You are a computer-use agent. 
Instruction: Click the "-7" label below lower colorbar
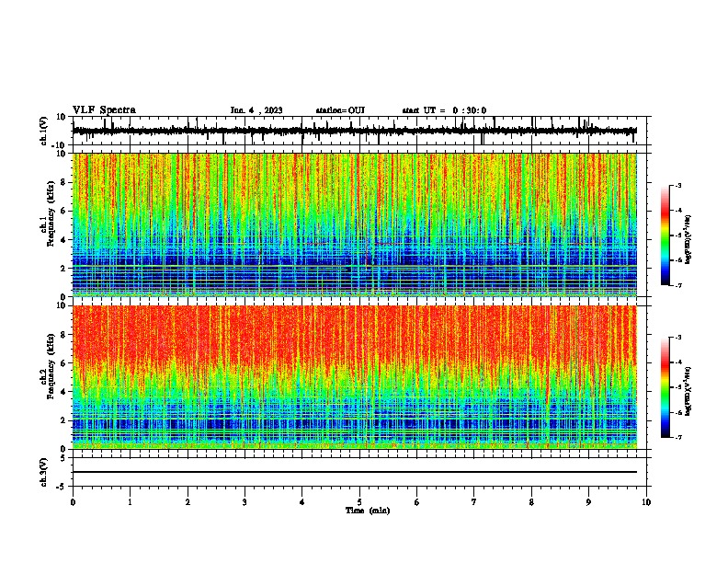coord(678,437)
